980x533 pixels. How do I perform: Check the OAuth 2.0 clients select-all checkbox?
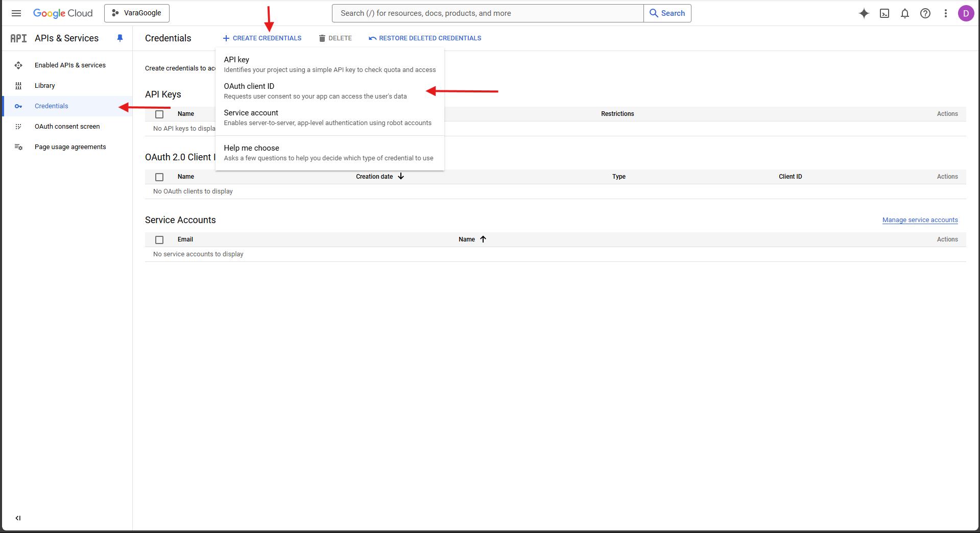pos(159,177)
